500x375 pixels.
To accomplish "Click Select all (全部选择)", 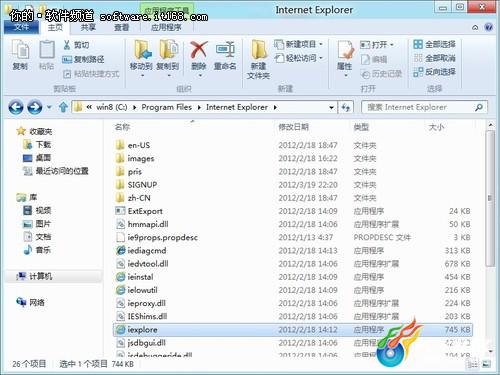I will (434, 44).
